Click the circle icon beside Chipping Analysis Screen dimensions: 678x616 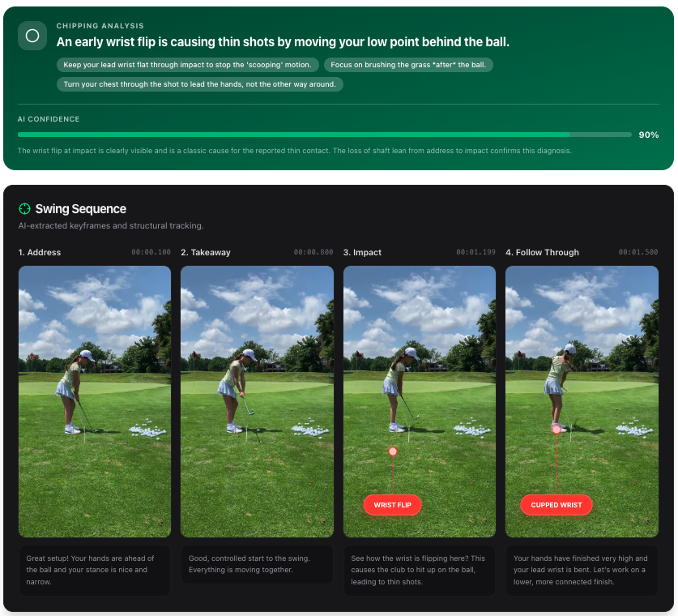[32, 35]
